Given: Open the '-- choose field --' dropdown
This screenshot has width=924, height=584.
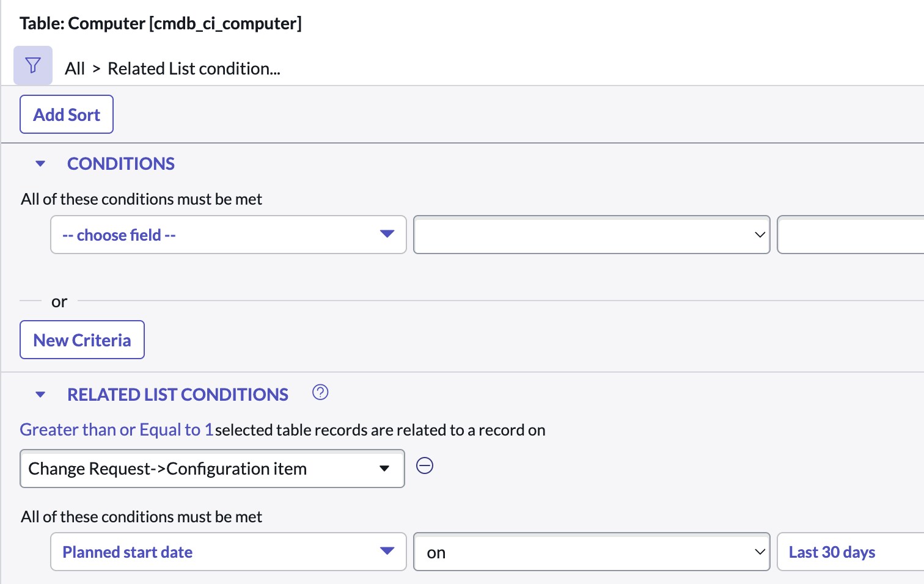Looking at the screenshot, I should (228, 235).
